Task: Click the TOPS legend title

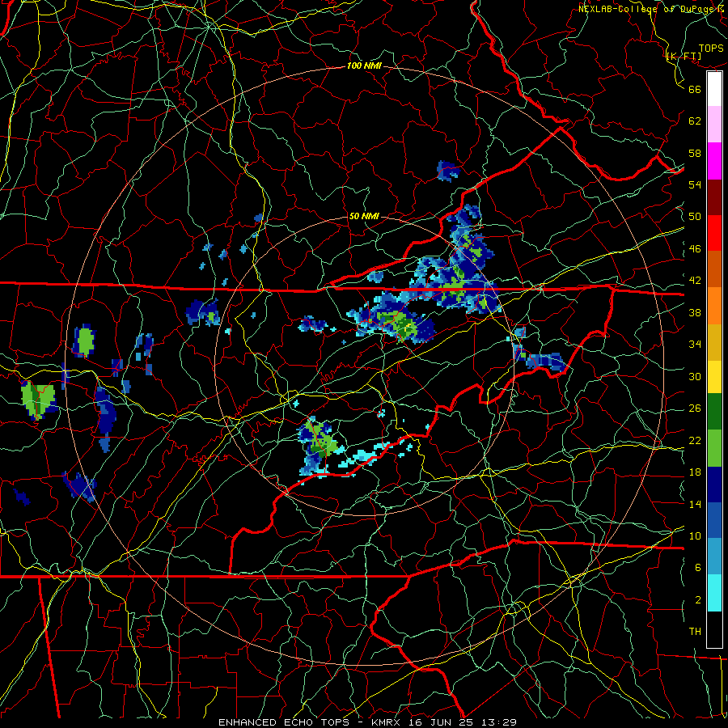Action: pos(711,49)
